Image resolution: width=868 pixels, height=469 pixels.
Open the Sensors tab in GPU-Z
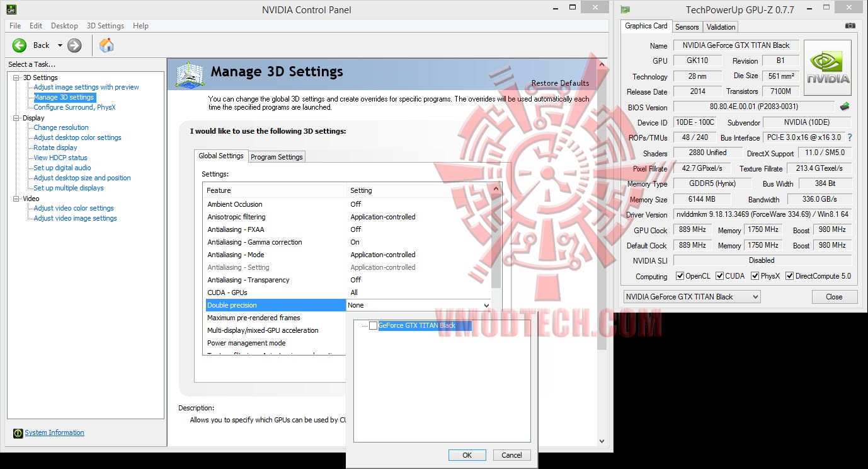(687, 27)
